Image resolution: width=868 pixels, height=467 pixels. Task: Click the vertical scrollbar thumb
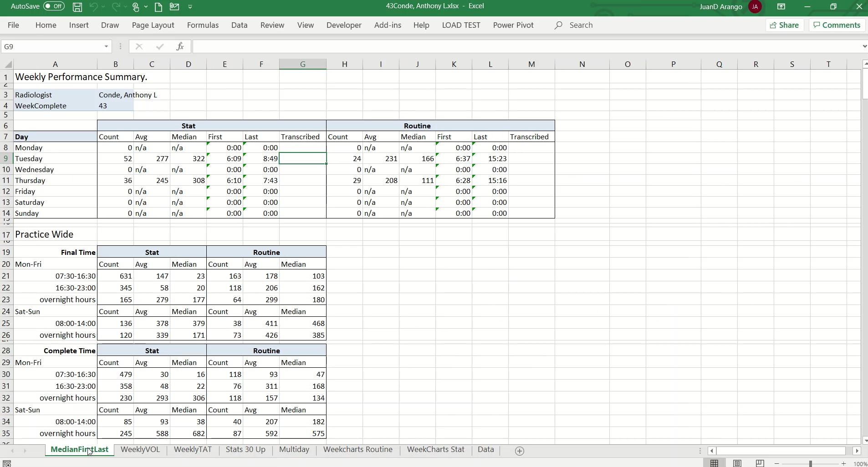pos(865,85)
